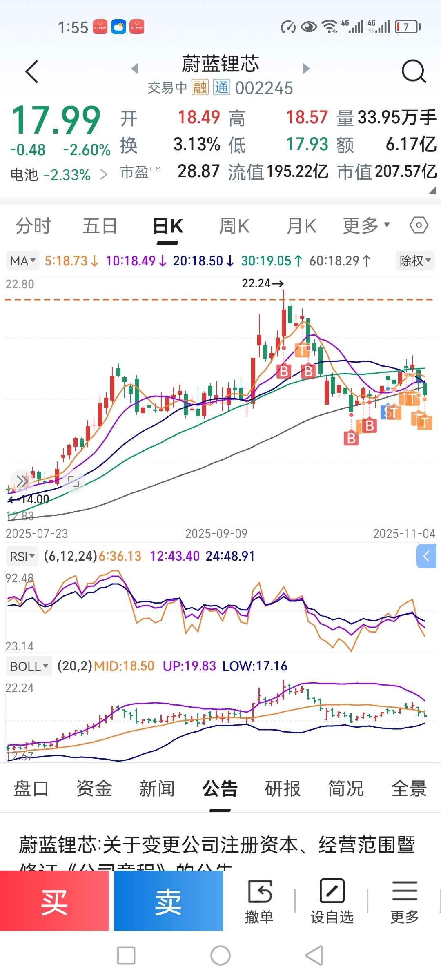Tap the 市值 207.57亿 market cap value
The width and height of the screenshot is (441, 980).
click(x=387, y=171)
